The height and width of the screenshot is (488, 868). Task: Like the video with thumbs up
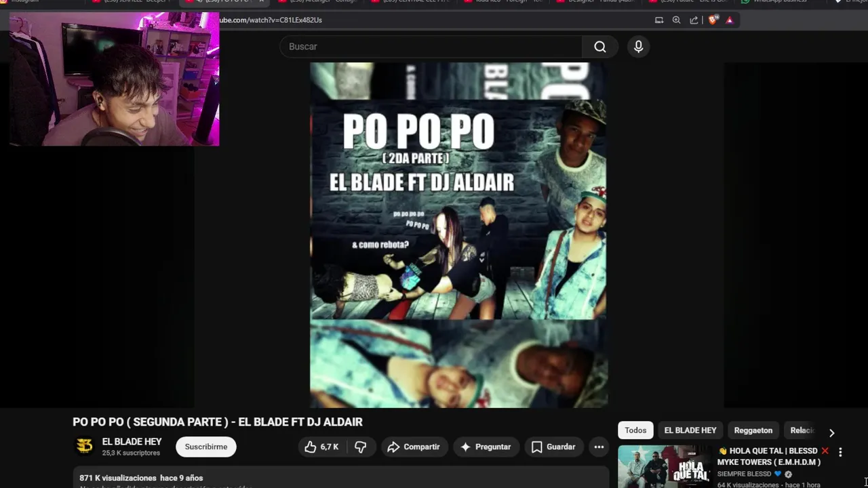(322, 447)
